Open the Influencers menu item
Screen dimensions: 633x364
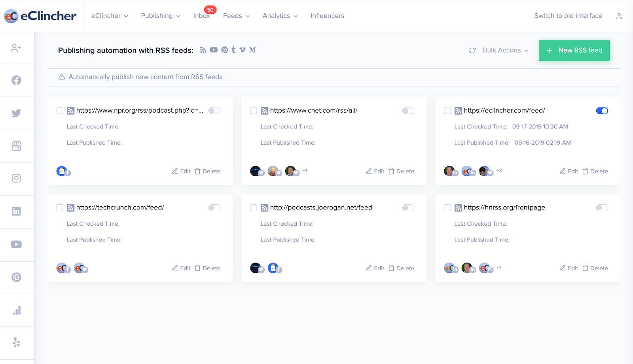click(x=327, y=16)
